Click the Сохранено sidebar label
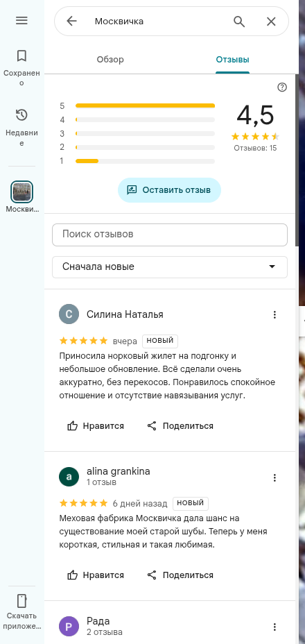 tap(21, 78)
